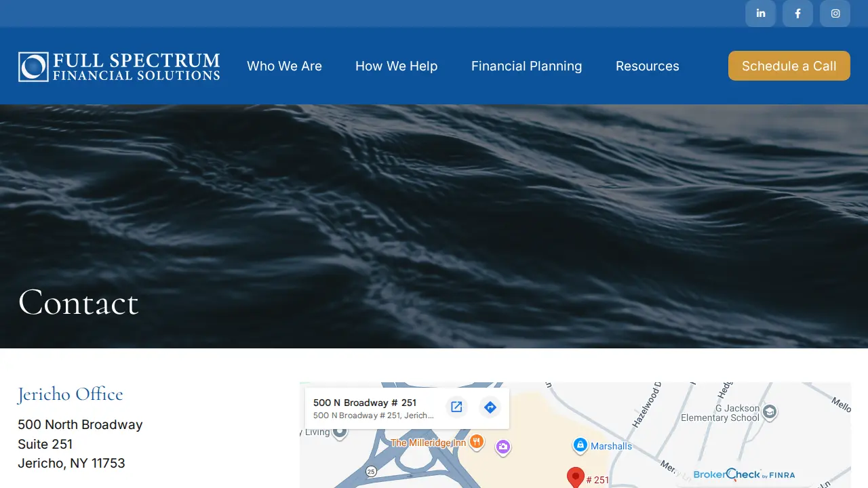
Task: Click the red #251 map pin
Action: [x=576, y=478]
